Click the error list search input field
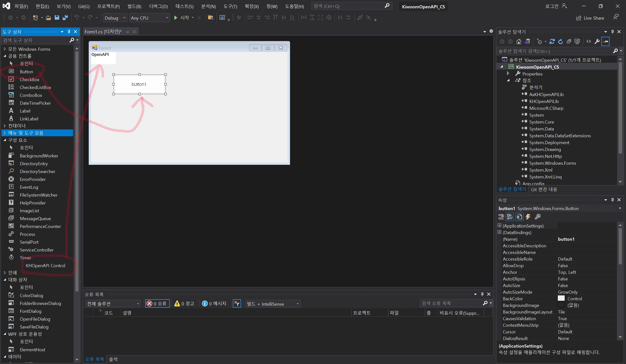 [452, 303]
